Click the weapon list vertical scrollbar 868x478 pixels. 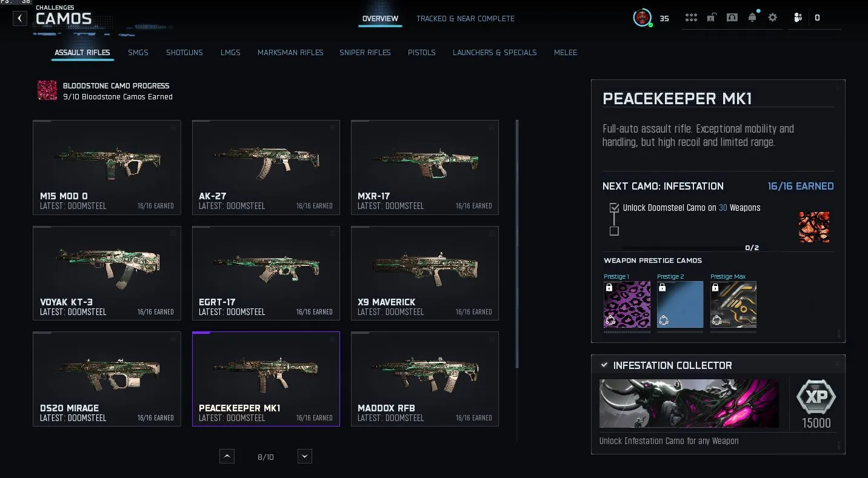pyautogui.click(x=517, y=244)
